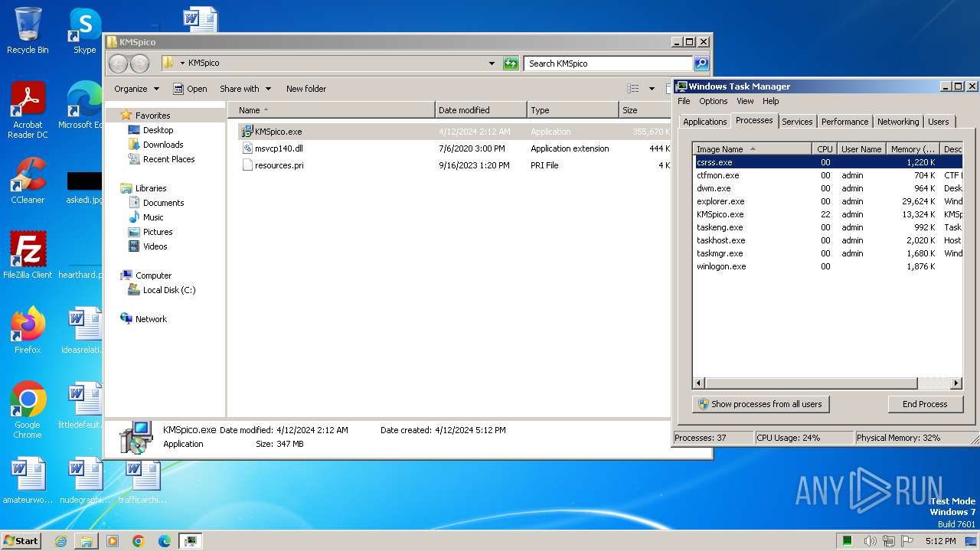Sort processes by CPU column
This screenshot has width=980, height=551.
pyautogui.click(x=824, y=149)
